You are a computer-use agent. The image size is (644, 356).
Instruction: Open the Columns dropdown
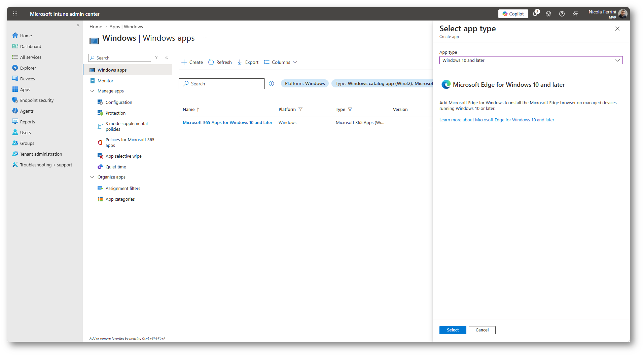281,63
